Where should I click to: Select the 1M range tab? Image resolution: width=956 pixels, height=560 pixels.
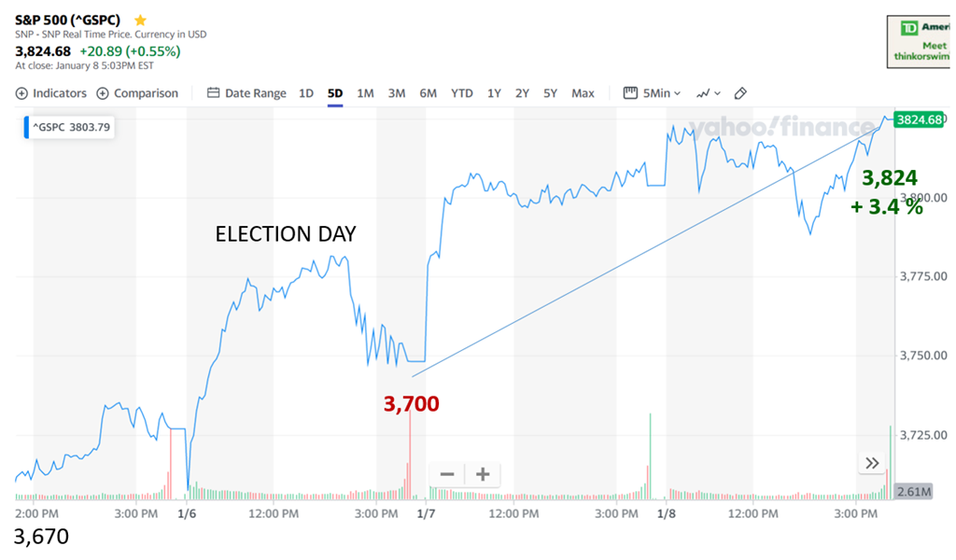(365, 93)
